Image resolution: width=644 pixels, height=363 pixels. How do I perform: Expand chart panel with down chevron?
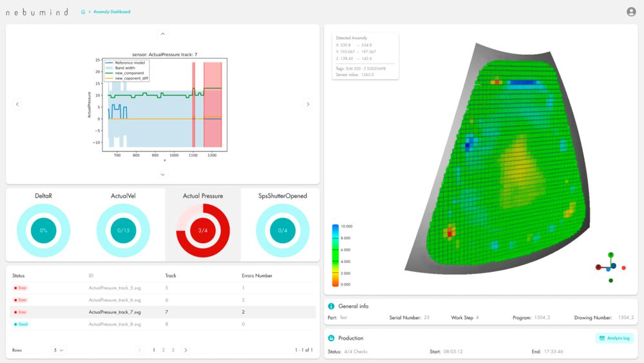point(162,174)
